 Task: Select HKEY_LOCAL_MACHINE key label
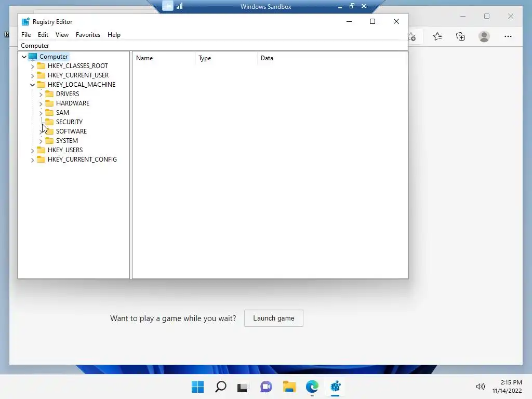82,85
